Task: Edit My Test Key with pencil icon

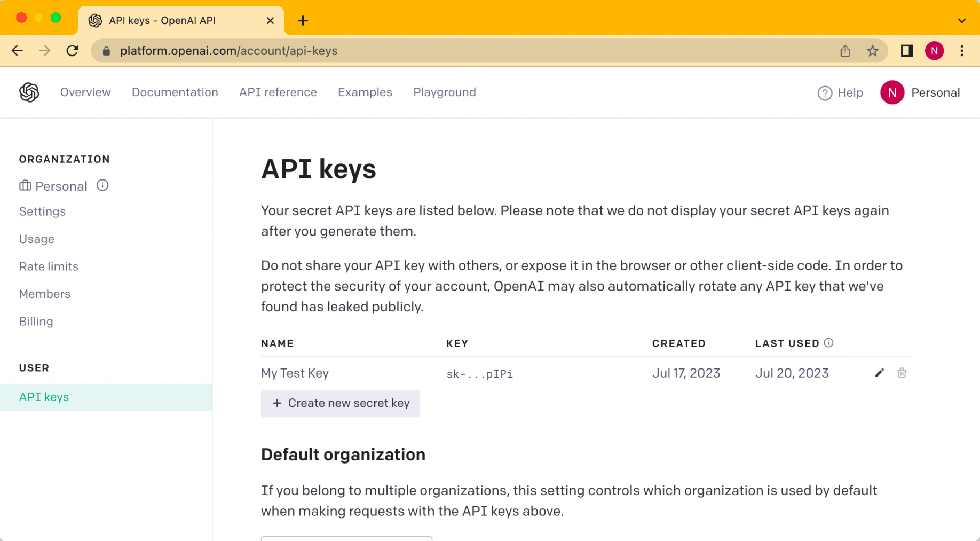Action: (x=879, y=373)
